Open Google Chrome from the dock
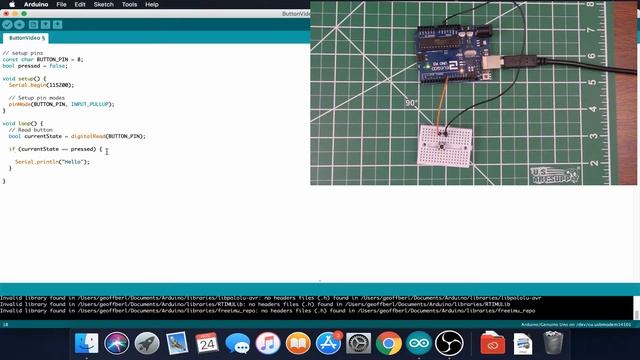Screen dimensions: 640x360 [389, 343]
